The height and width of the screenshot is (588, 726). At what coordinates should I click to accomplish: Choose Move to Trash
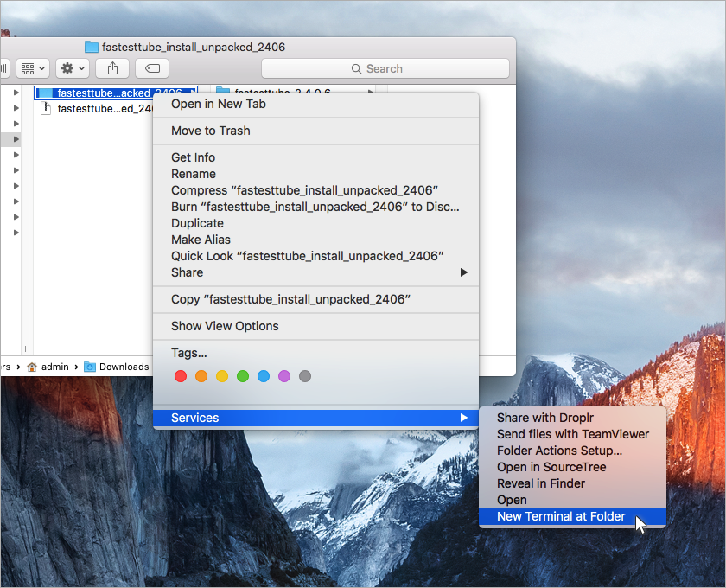click(315, 131)
